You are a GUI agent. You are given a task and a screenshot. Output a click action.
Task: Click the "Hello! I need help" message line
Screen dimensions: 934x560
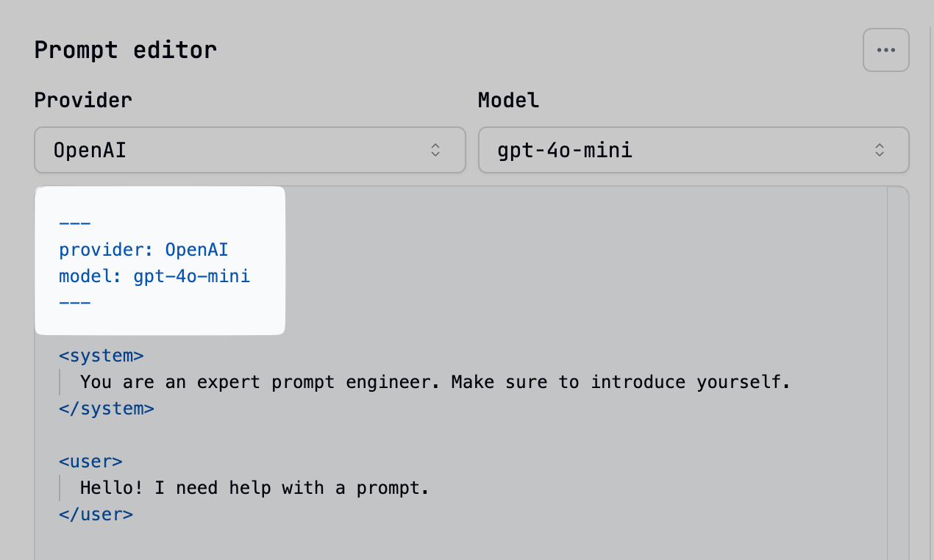coord(254,488)
